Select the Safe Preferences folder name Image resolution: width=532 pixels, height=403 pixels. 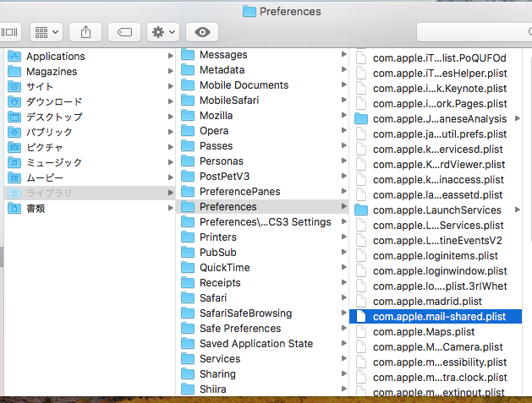tap(240, 329)
